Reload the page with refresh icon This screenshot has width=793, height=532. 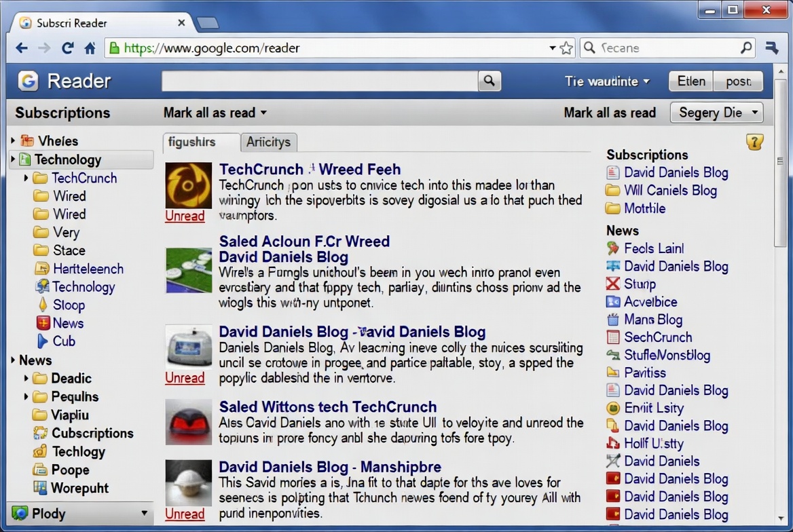tap(67, 48)
